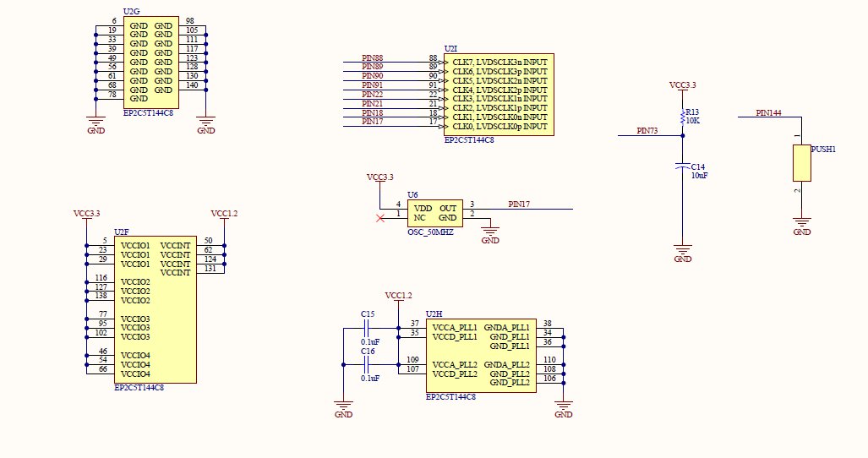
Task: Click the 'CLK7, LVDSCLK3n INPUT' pin name
Action: click(x=500, y=63)
